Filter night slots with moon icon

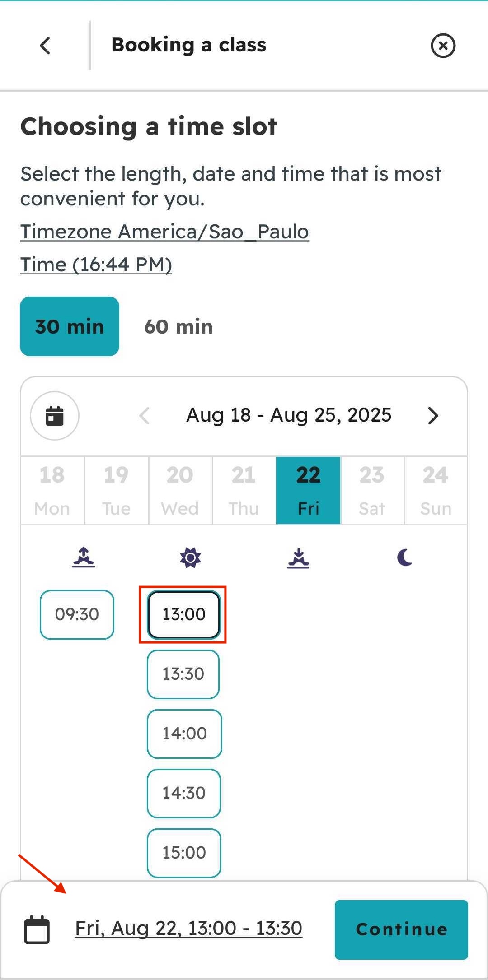click(x=404, y=558)
